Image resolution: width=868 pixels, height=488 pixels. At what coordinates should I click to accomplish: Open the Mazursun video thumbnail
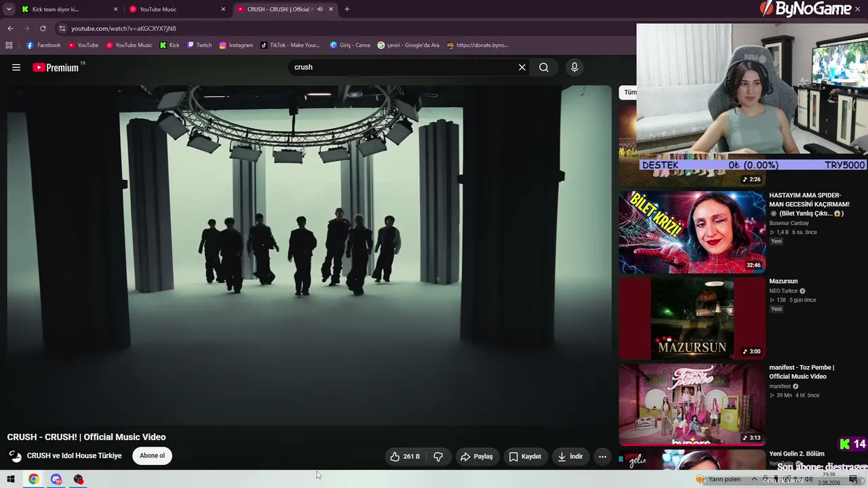(x=692, y=317)
